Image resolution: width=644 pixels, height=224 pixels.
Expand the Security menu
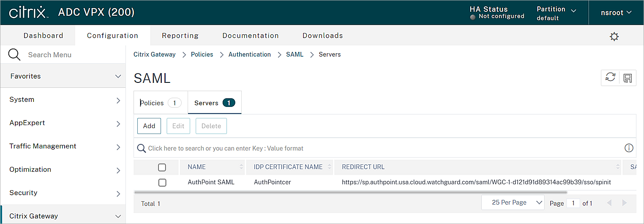[x=63, y=193]
